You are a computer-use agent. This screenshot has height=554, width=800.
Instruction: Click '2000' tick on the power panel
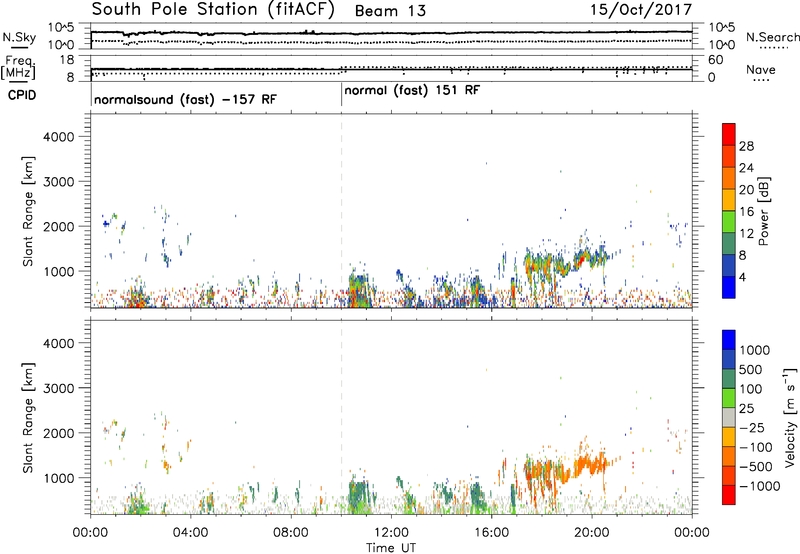pyautogui.click(x=59, y=226)
